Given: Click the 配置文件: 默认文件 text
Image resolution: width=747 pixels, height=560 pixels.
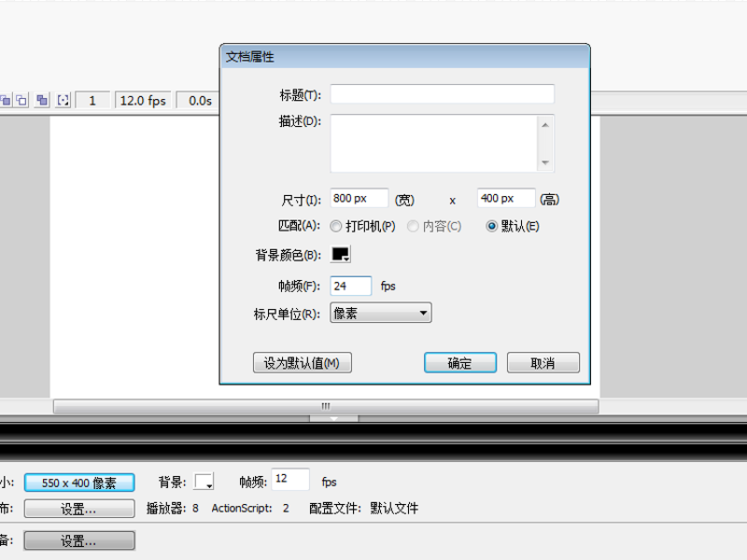Looking at the screenshot, I should [364, 508].
